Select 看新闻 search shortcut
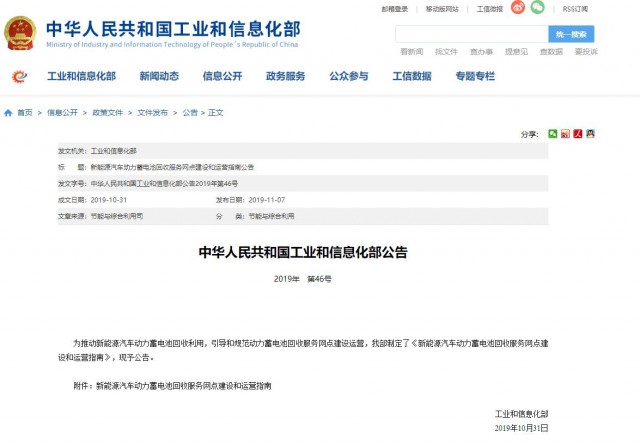Viewport: 640px width, 446px height. [411, 52]
